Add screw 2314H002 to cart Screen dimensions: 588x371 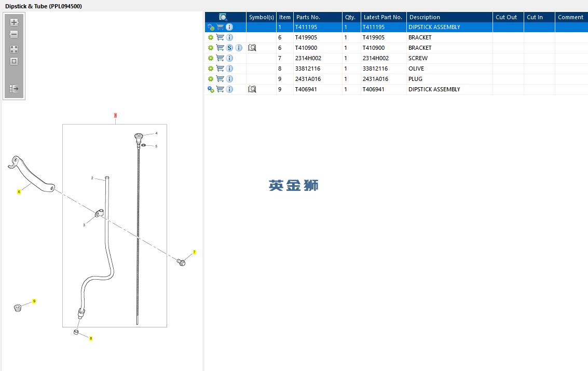(x=220, y=58)
